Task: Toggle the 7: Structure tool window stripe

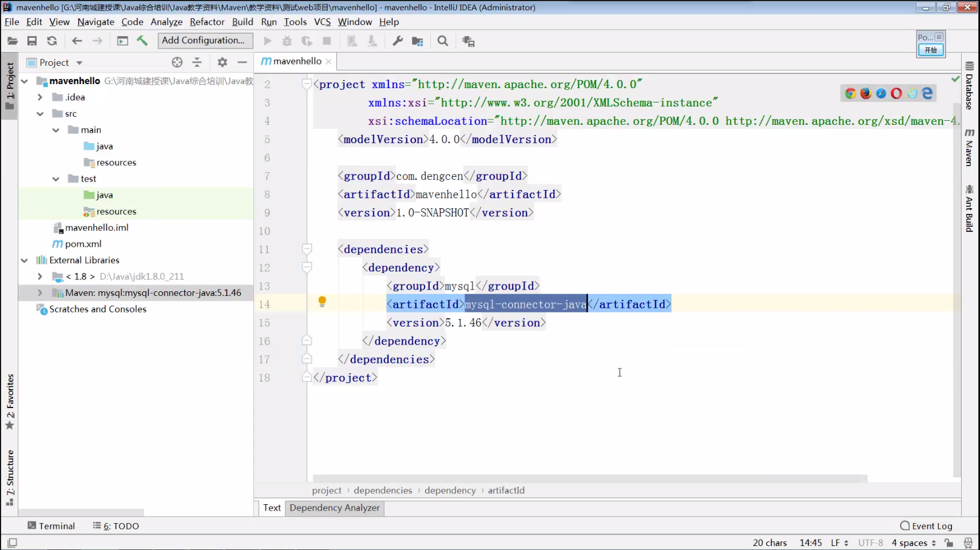Action: [9, 478]
